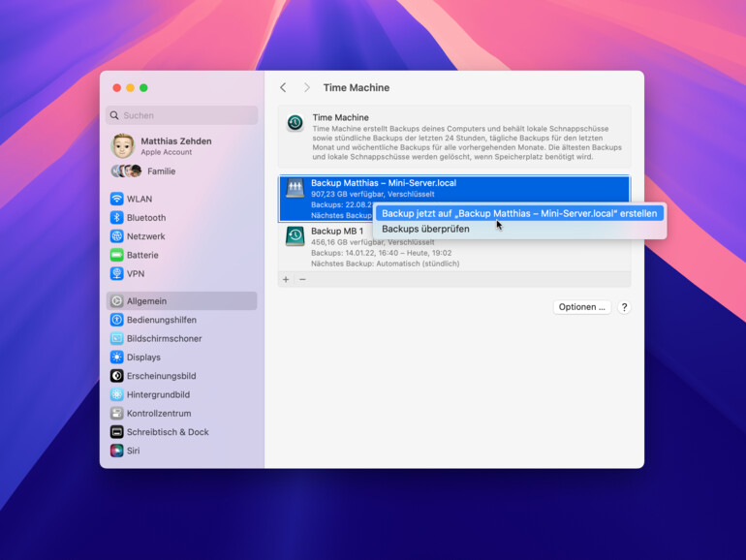Open the Siri icon in sidebar

(116, 451)
